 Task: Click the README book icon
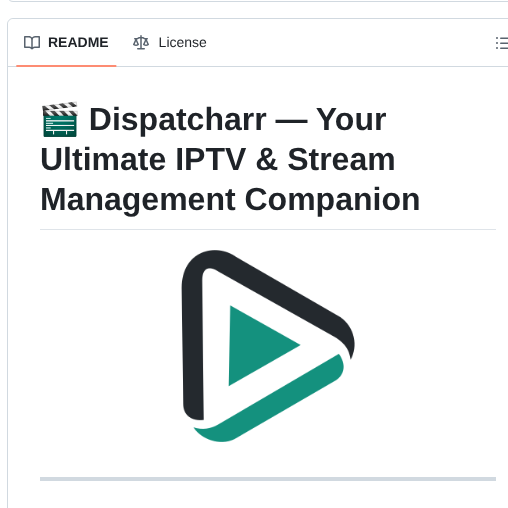(x=32, y=43)
